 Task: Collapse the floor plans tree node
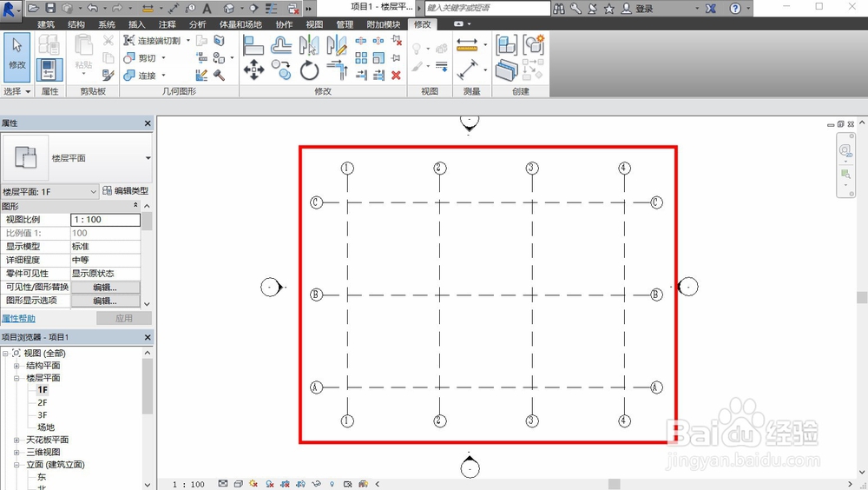point(16,378)
